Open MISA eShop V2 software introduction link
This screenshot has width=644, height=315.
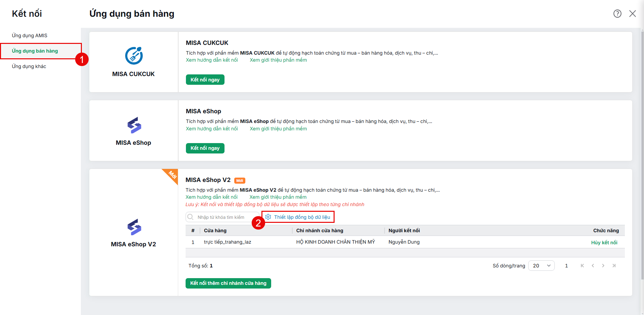coord(278,197)
